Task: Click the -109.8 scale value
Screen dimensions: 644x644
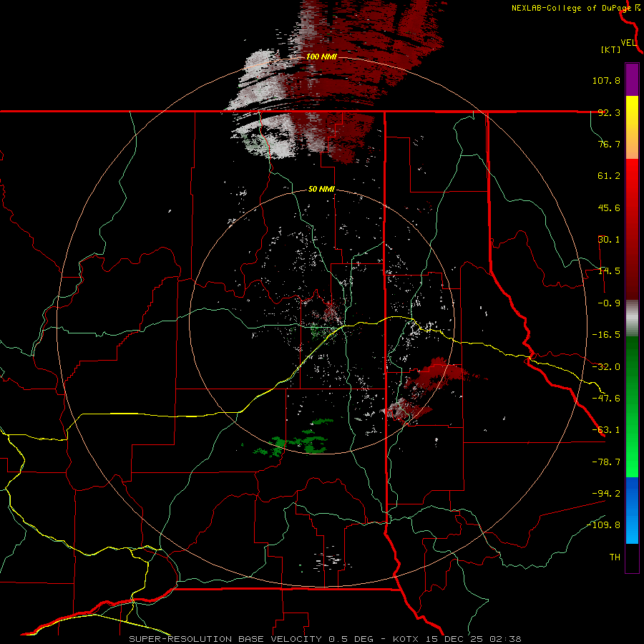Action: pyautogui.click(x=604, y=525)
